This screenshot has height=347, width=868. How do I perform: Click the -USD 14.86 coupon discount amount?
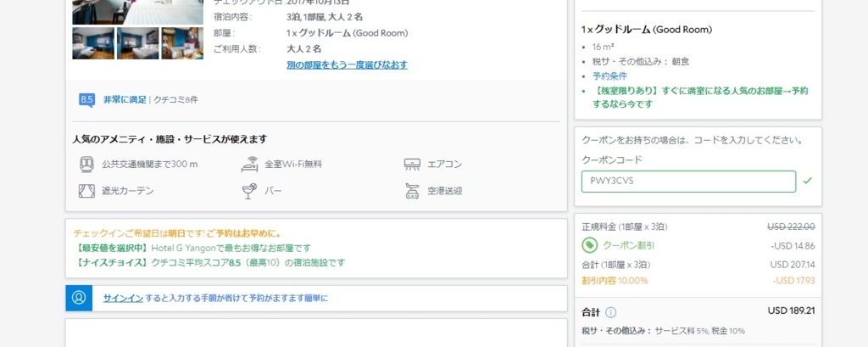793,245
